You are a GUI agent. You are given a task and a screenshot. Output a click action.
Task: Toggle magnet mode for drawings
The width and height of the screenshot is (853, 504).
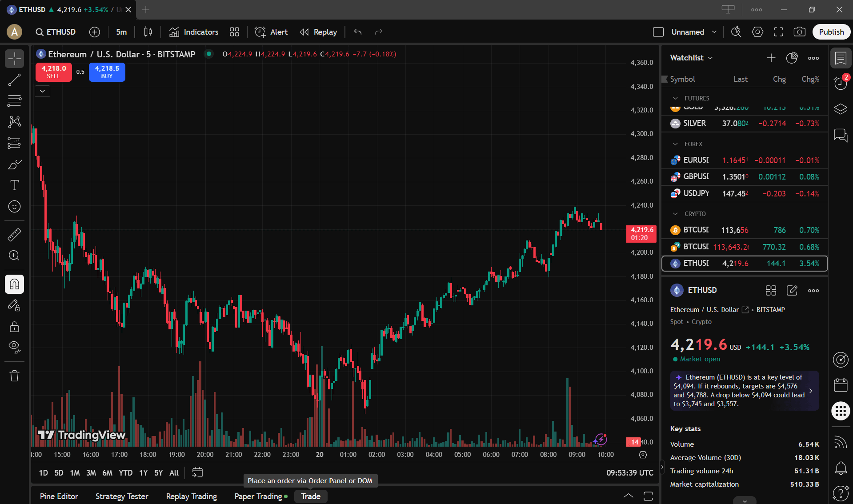(14, 284)
